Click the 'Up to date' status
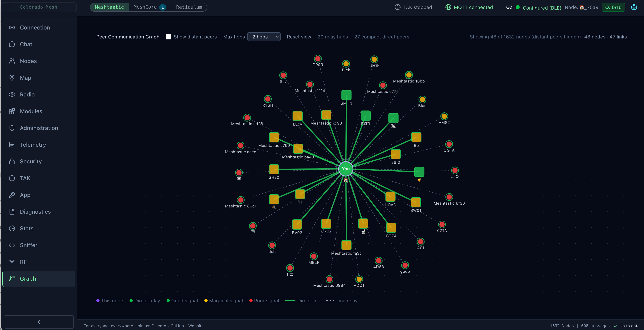Image resolution: width=644 pixels, height=330 pixels. click(x=627, y=326)
